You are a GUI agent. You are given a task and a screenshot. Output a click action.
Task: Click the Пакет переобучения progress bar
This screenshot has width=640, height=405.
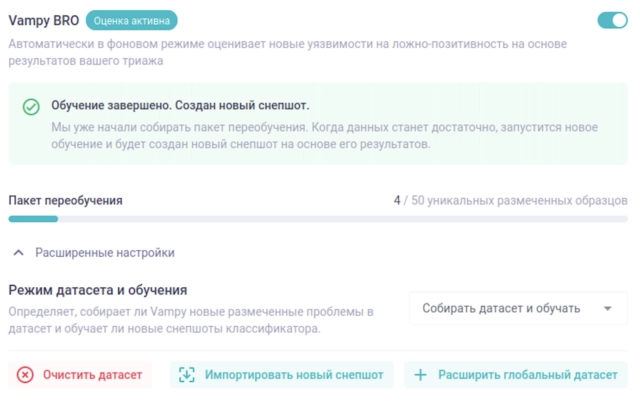[x=318, y=218]
